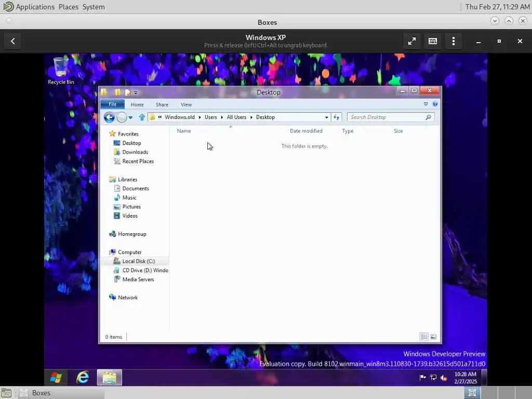Expand the chevron after Windows.old breadcrumb
The image size is (532, 399).
pos(200,117)
